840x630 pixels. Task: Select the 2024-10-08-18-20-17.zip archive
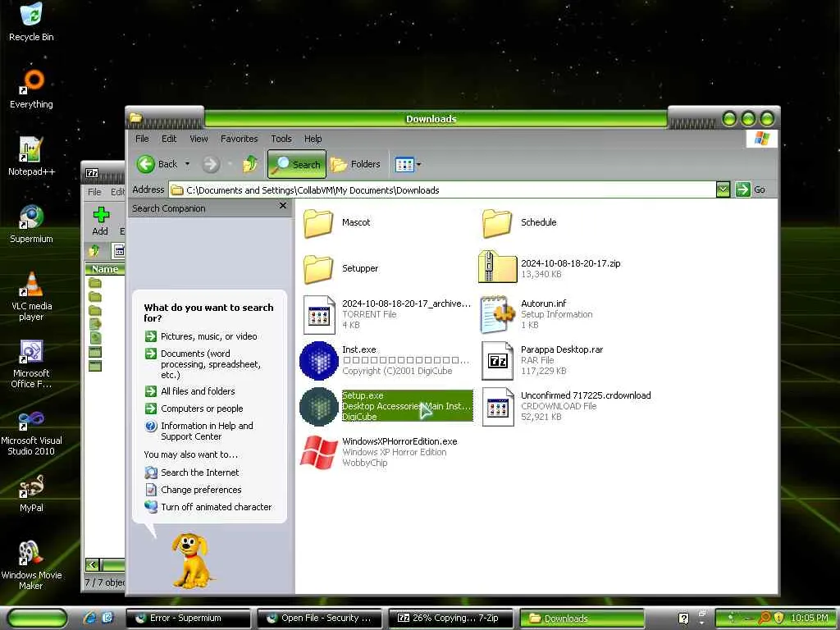pos(550,268)
